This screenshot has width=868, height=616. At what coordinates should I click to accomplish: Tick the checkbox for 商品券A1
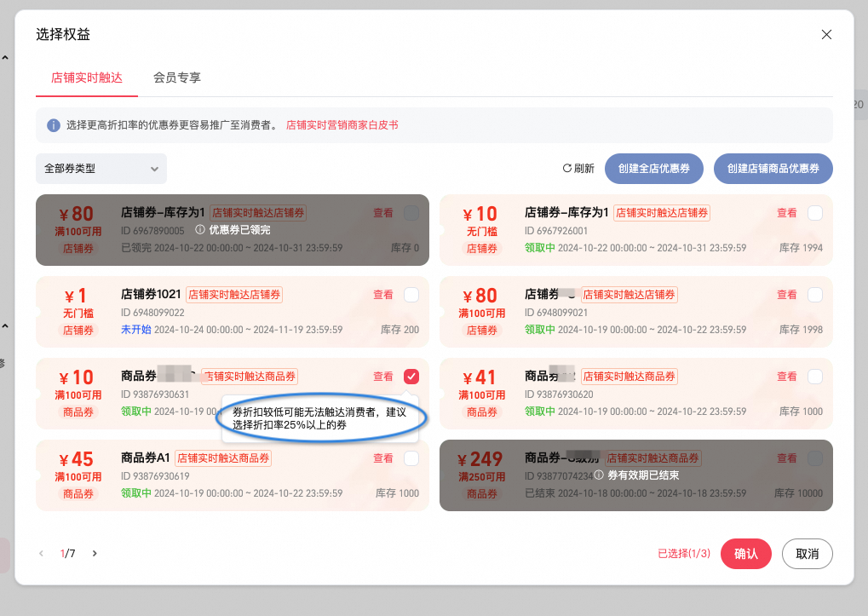coord(411,458)
